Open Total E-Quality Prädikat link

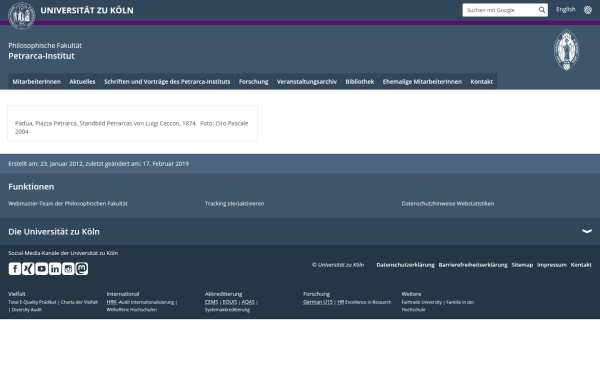coord(32,302)
